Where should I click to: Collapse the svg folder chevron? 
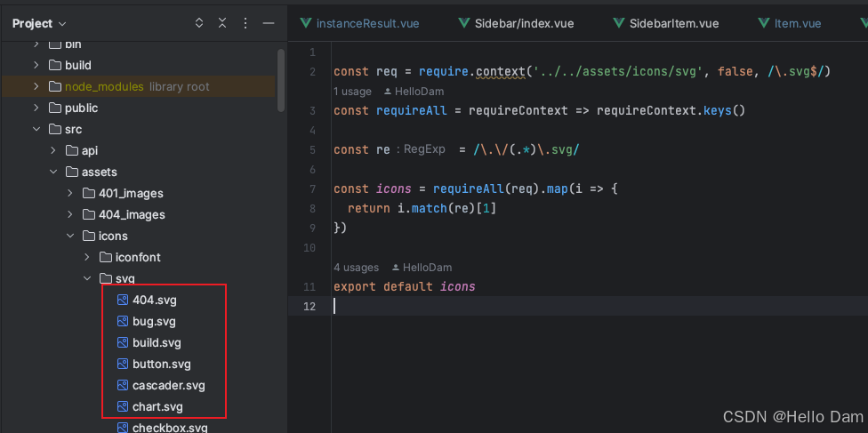pyautogui.click(x=87, y=278)
